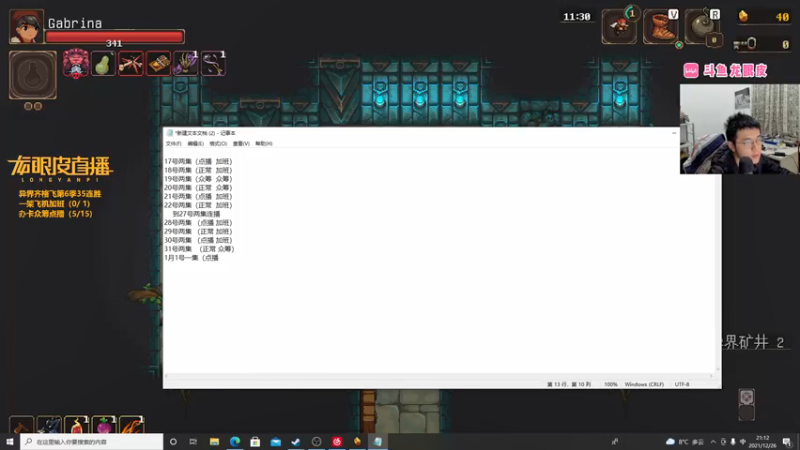This screenshot has width=800, height=450.
Task: Open NetEase Cloud Music red taskbar icon
Action: (337, 442)
